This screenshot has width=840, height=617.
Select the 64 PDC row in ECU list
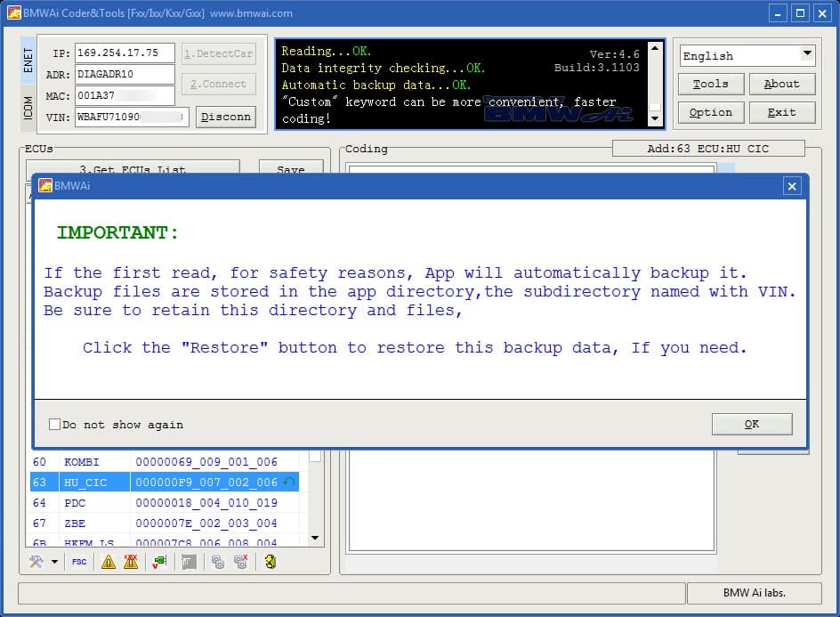coord(165,503)
